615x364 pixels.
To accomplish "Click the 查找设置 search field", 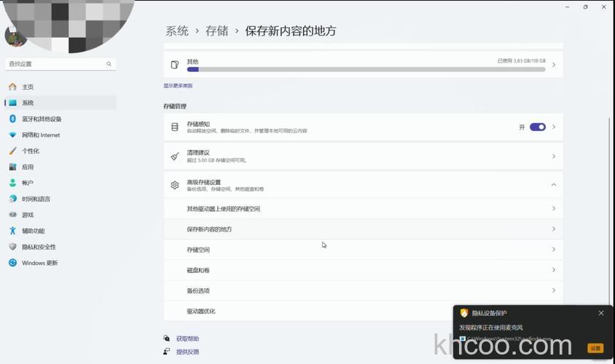I will click(x=60, y=64).
